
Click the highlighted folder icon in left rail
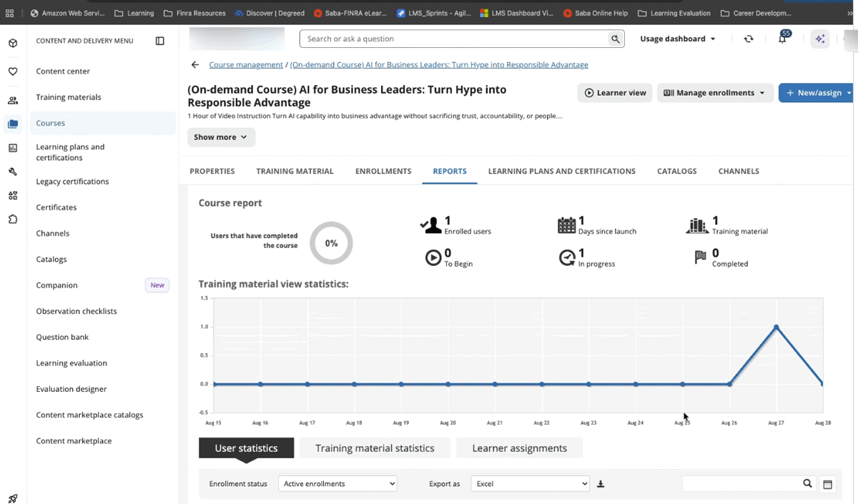[13, 124]
